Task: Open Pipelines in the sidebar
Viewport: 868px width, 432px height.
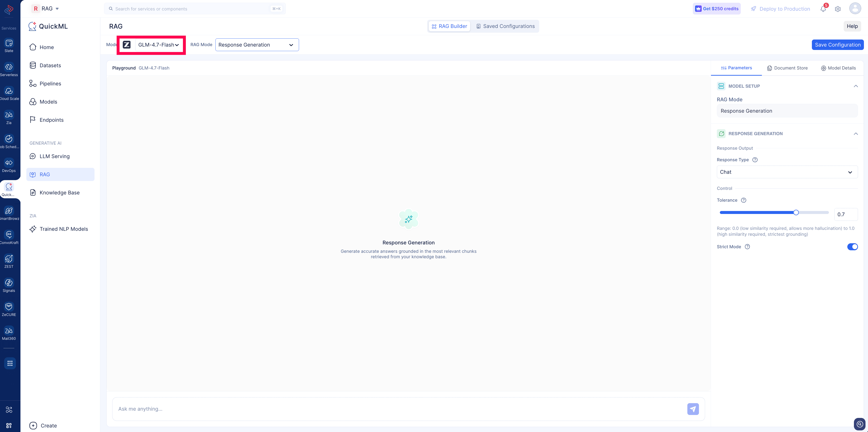Action: click(60, 84)
